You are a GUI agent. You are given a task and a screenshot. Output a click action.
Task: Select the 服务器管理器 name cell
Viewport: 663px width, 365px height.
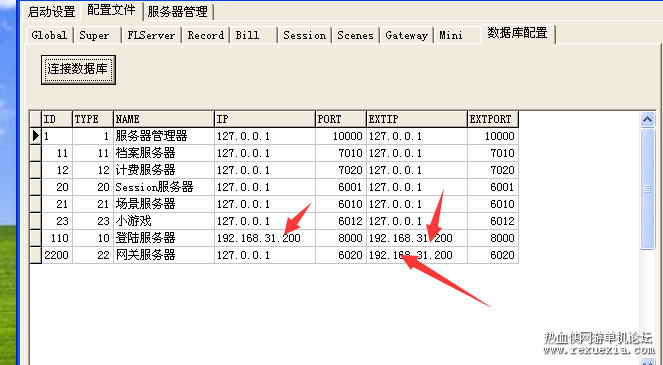coord(164,136)
